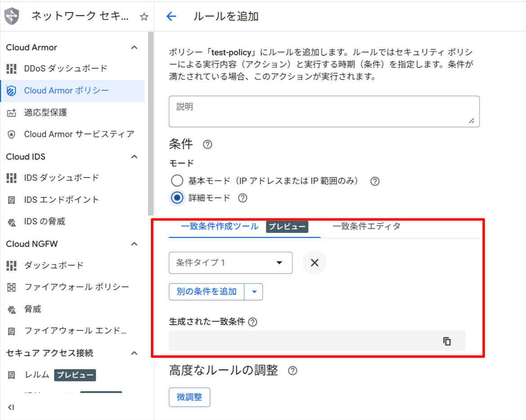Open the 条件タイプ 1 dropdown
This screenshot has height=420, width=526.
click(230, 263)
